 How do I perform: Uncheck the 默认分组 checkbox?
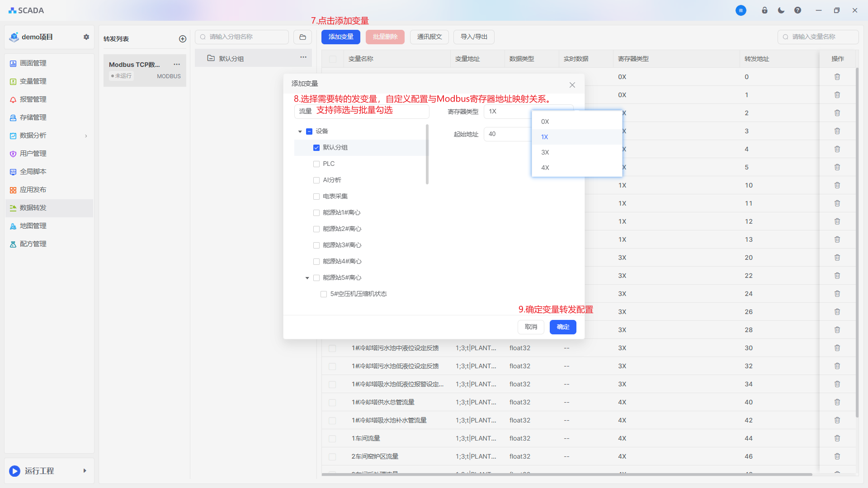coord(316,148)
